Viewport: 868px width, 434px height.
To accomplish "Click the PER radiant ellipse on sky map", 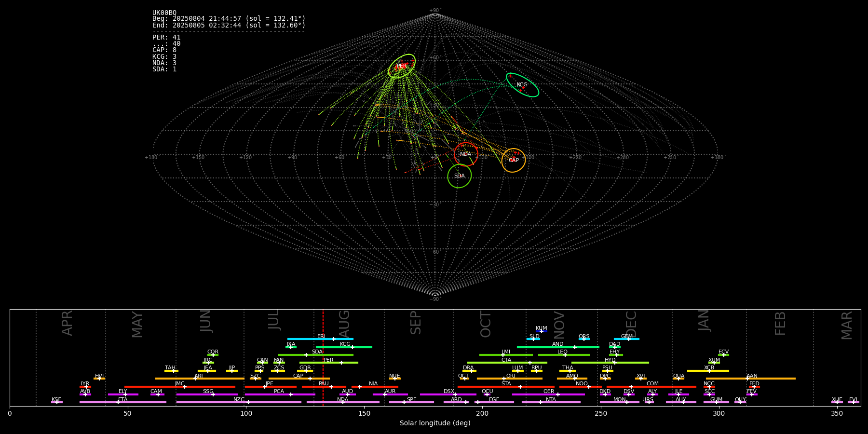I will tap(402, 66).
